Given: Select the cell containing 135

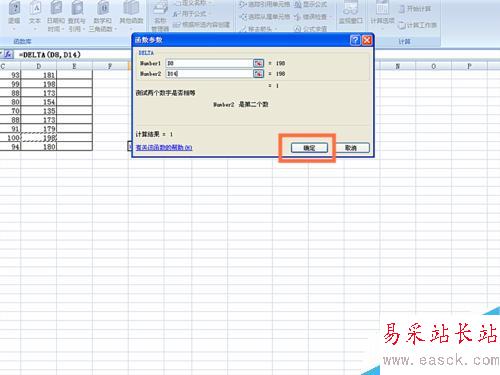Looking at the screenshot, I should (39, 111).
